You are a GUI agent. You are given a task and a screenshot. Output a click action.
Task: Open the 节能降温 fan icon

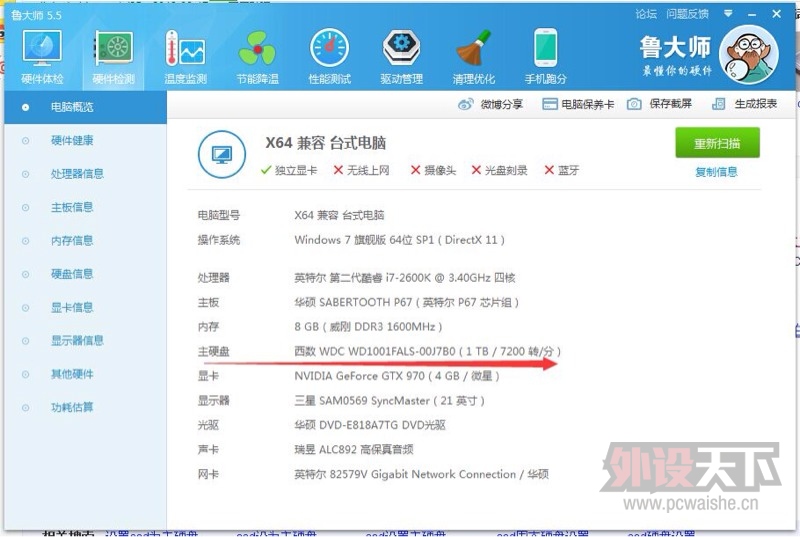(257, 48)
